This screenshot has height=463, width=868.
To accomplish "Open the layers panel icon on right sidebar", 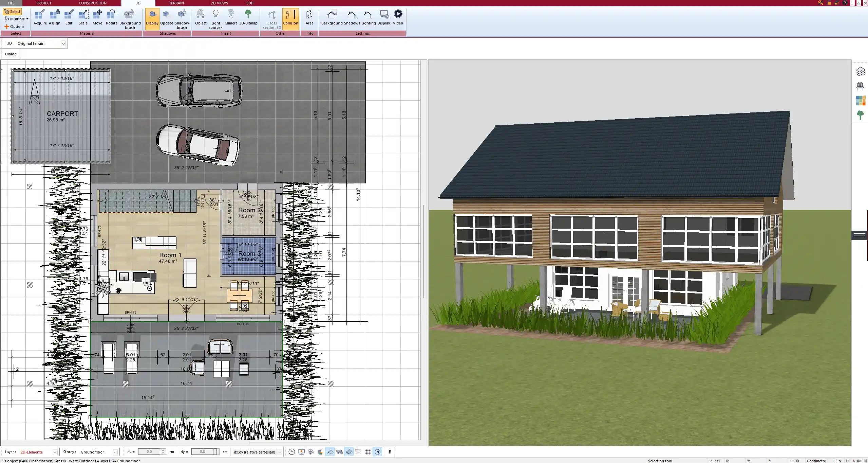I will [x=860, y=72].
